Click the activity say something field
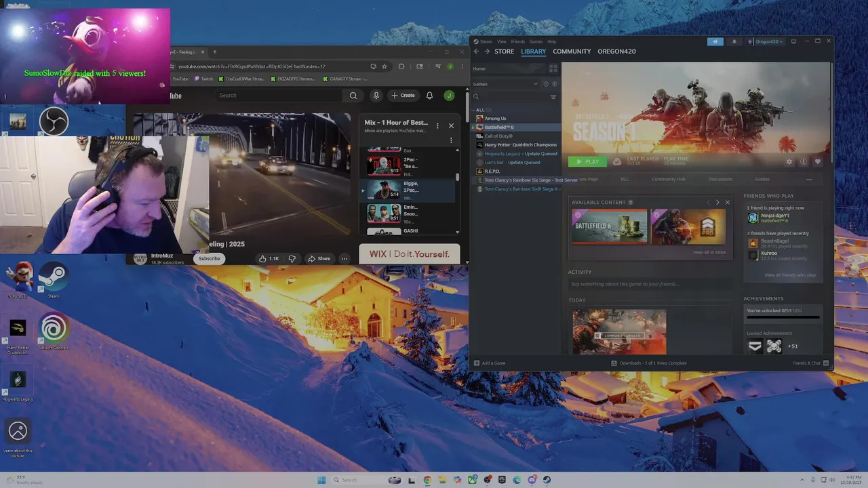The width and height of the screenshot is (868, 488). click(650, 284)
